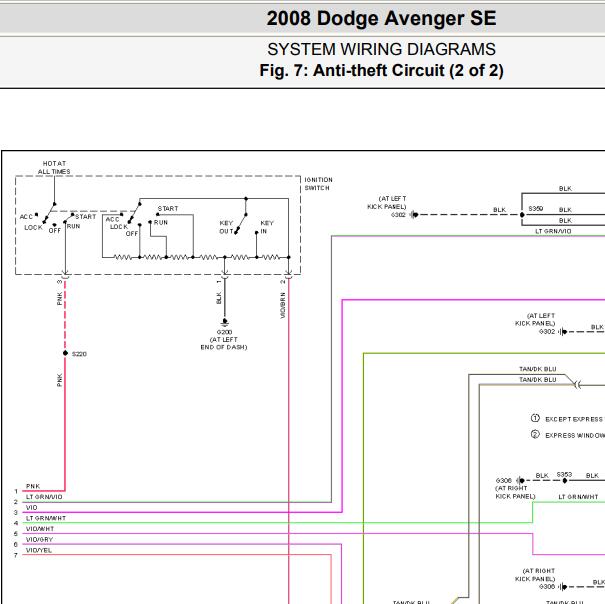Screen dimensions: 605x604
Task: Select the S353 splice dot
Action: point(565,480)
